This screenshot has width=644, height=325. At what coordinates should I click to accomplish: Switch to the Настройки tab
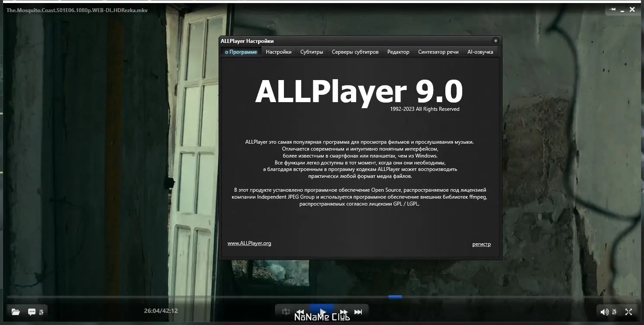coord(279,52)
